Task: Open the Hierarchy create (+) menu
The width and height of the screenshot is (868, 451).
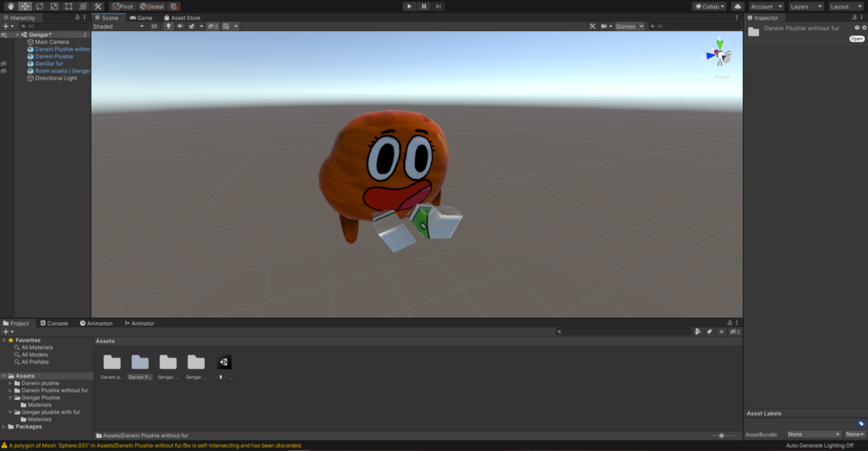Action: pyautogui.click(x=9, y=26)
